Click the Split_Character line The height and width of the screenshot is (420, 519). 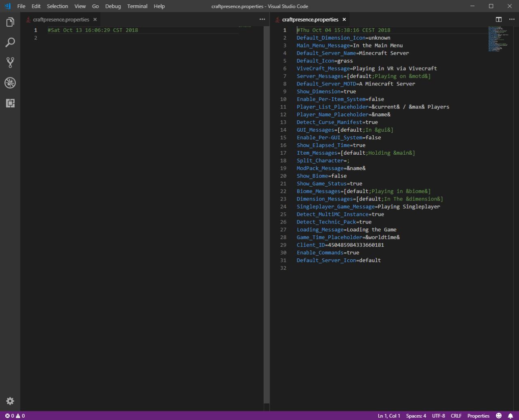tap(323, 161)
